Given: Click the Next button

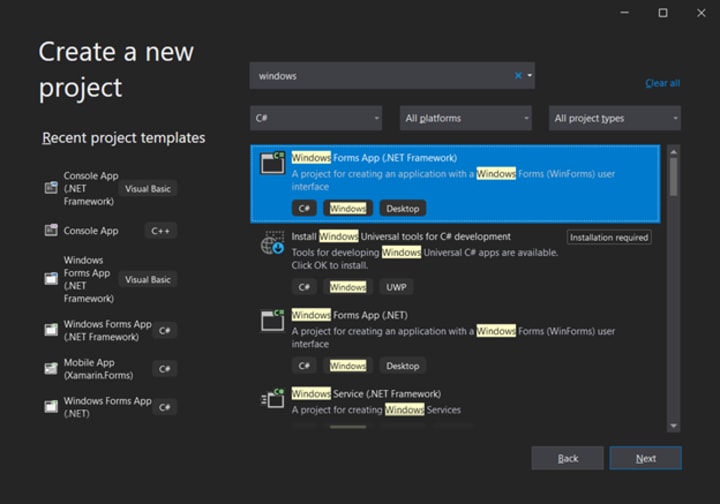Looking at the screenshot, I should coord(646,458).
